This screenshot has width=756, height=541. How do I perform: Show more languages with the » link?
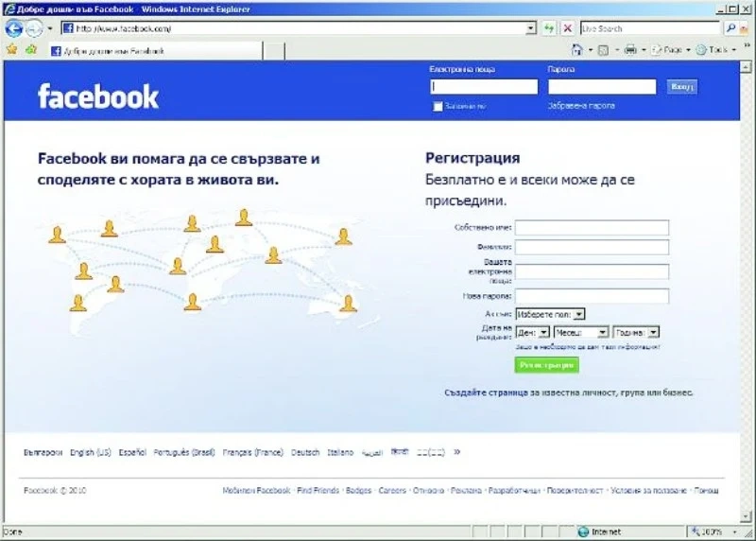pyautogui.click(x=456, y=452)
